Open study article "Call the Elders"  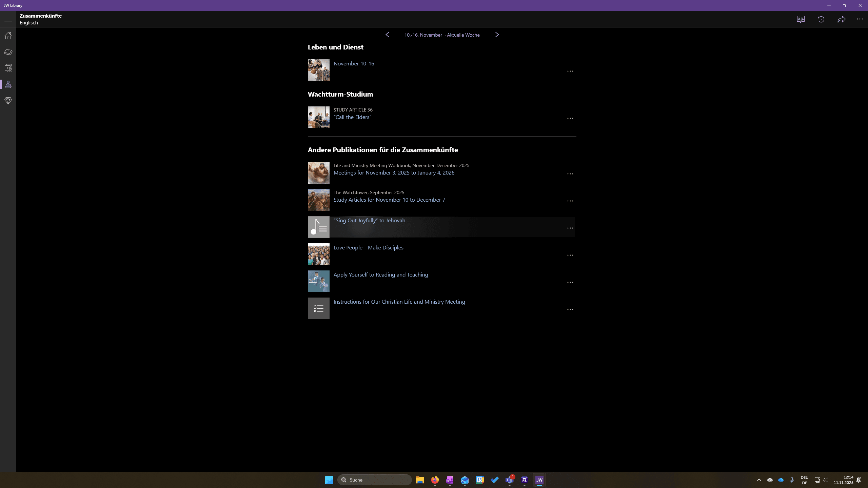(352, 117)
